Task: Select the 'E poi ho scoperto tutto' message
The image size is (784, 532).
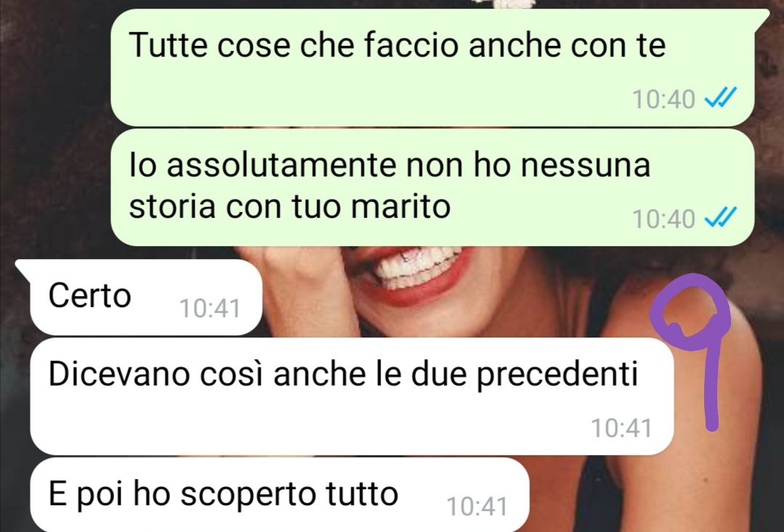Action: pyautogui.click(x=279, y=495)
